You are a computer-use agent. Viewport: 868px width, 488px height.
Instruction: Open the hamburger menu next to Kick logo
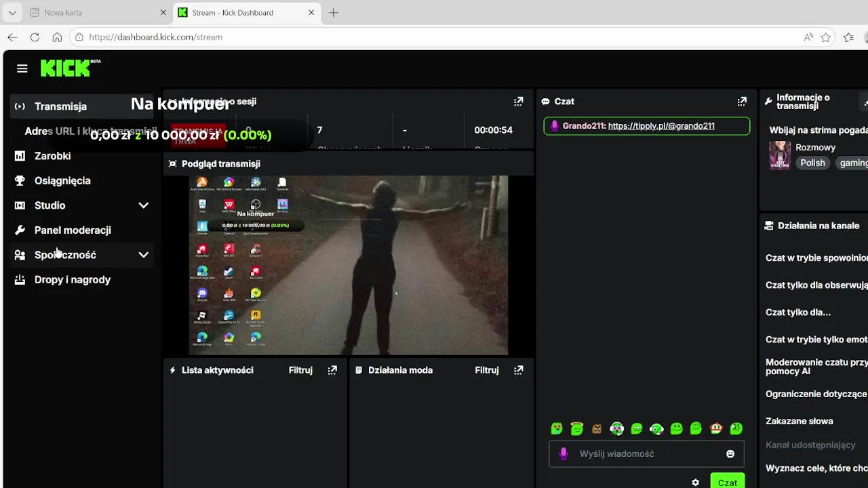pos(22,68)
